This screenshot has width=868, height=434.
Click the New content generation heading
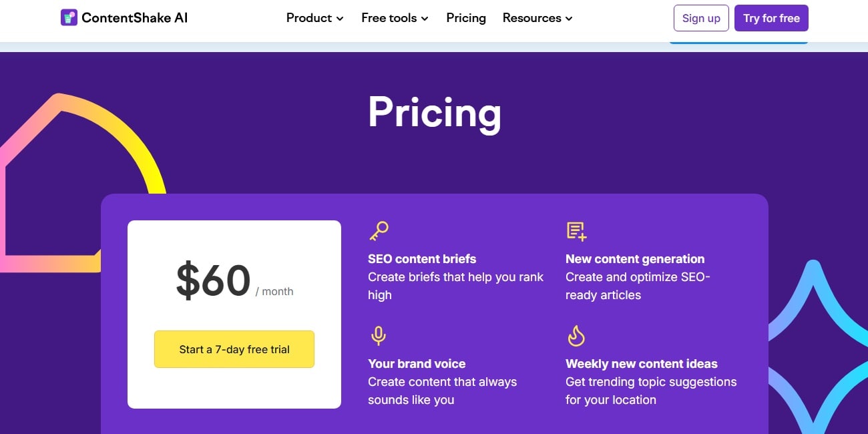coord(635,259)
